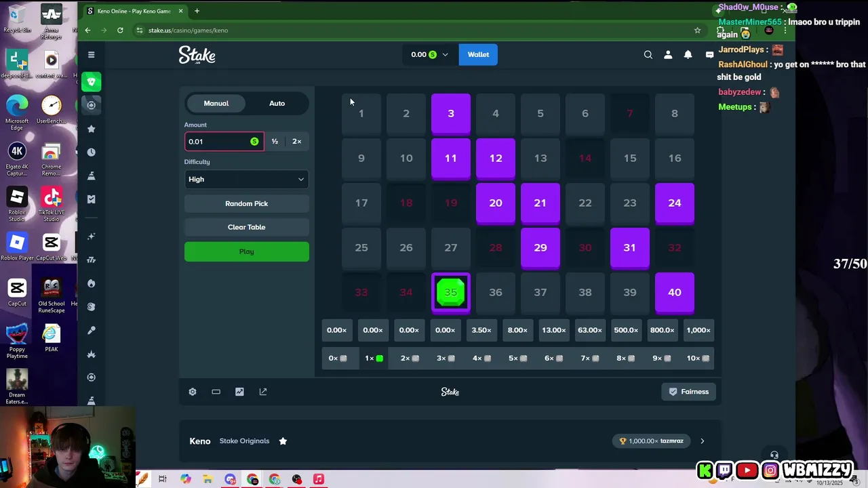This screenshot has width=868, height=488.
Task: Double the bet with 2× button
Action: pyautogui.click(x=296, y=141)
